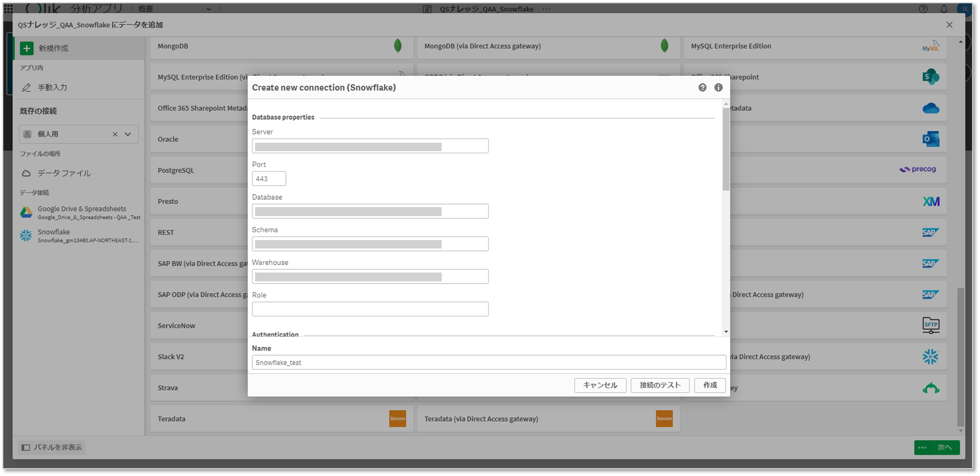This screenshot has width=980, height=476.
Task: Click the Name field with Snowflake_test
Action: pyautogui.click(x=489, y=362)
